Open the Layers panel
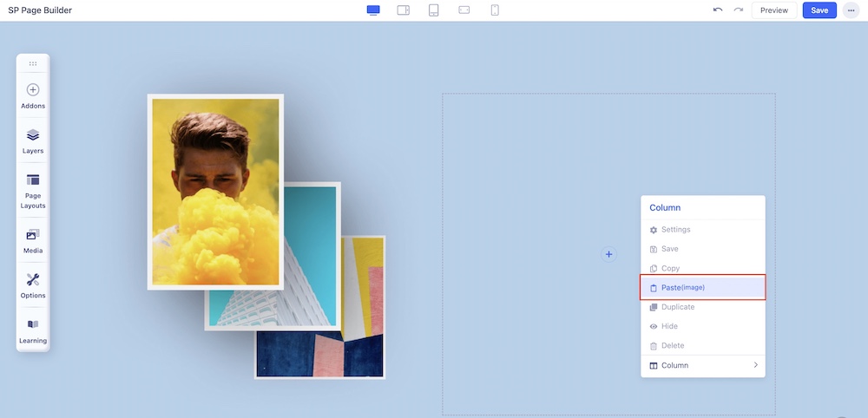Screen dimensions: 868x418 33,141
